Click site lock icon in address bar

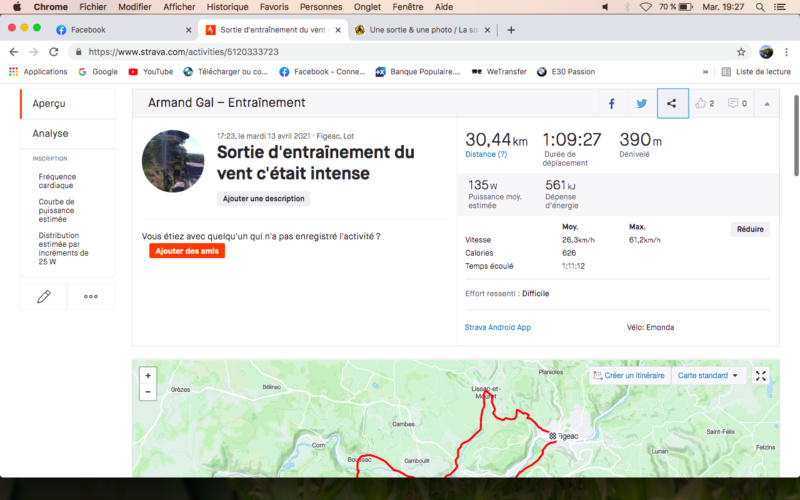tap(78, 52)
